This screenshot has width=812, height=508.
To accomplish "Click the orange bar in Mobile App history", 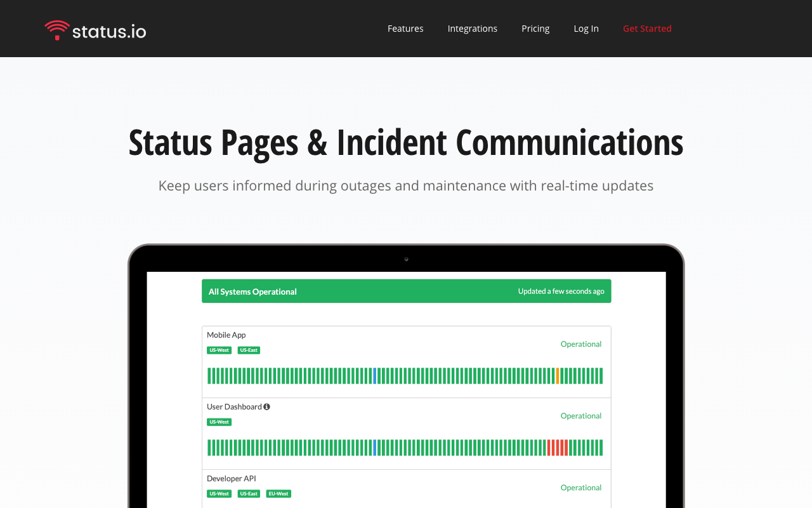I will pos(558,376).
